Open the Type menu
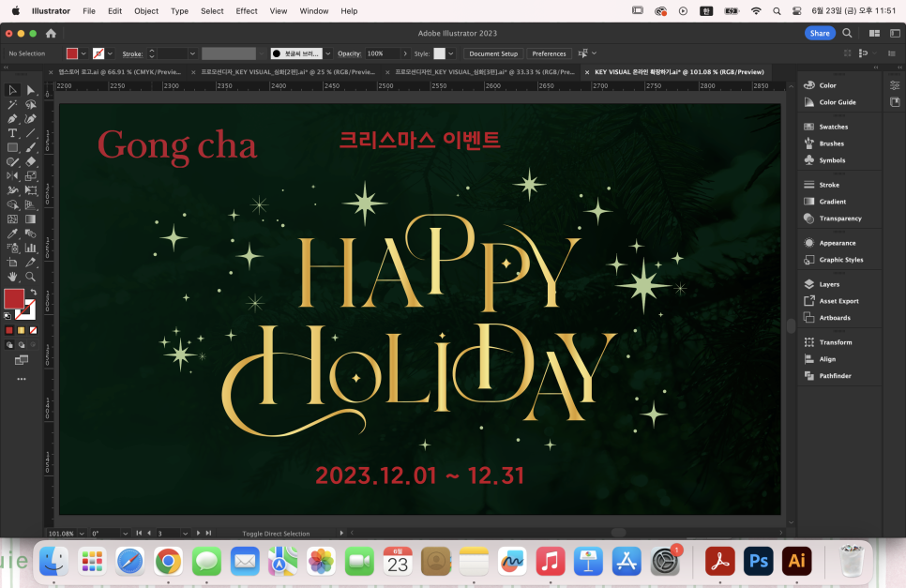 click(179, 11)
